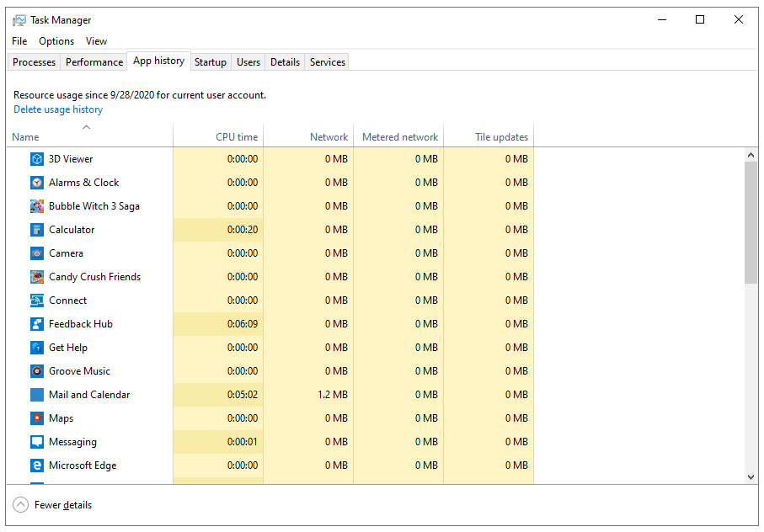764x532 pixels.
Task: Switch to the Users tab
Action: [248, 62]
